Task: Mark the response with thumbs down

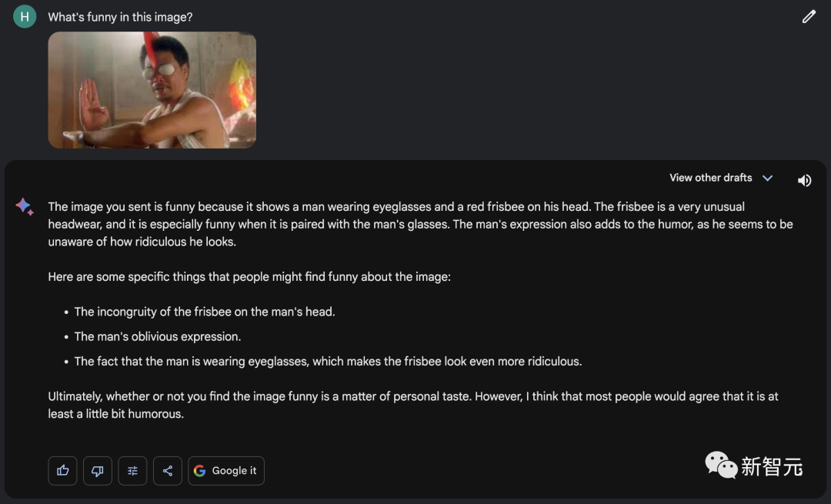Action: [x=98, y=471]
